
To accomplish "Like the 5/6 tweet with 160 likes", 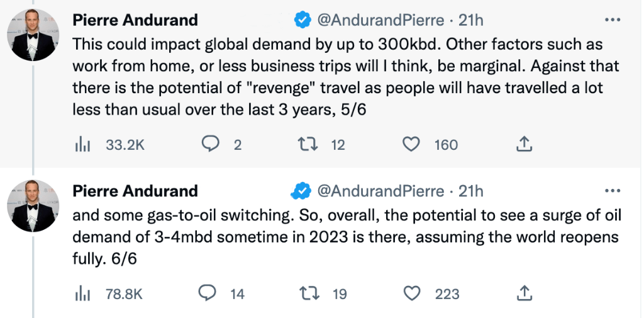I will (x=411, y=145).
